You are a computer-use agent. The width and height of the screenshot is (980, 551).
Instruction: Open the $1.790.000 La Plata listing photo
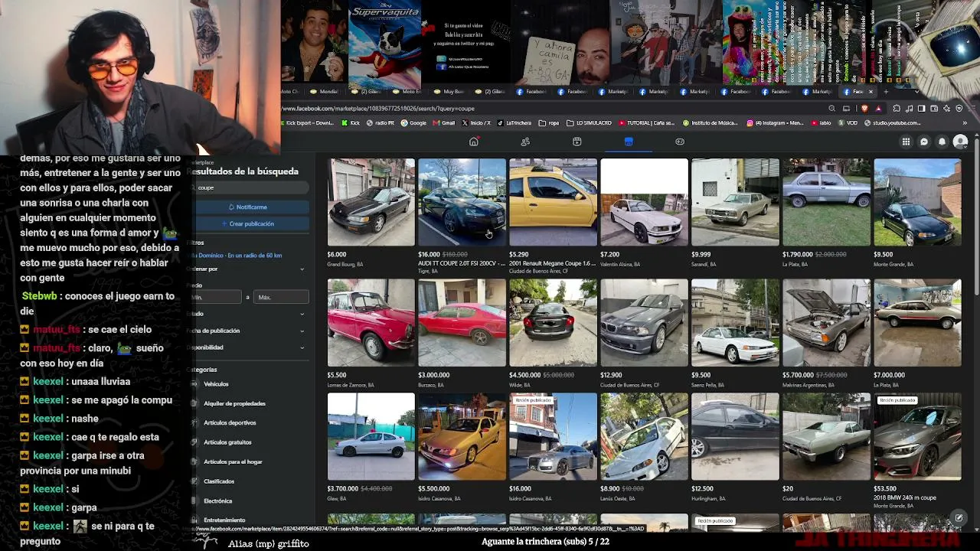click(x=826, y=202)
